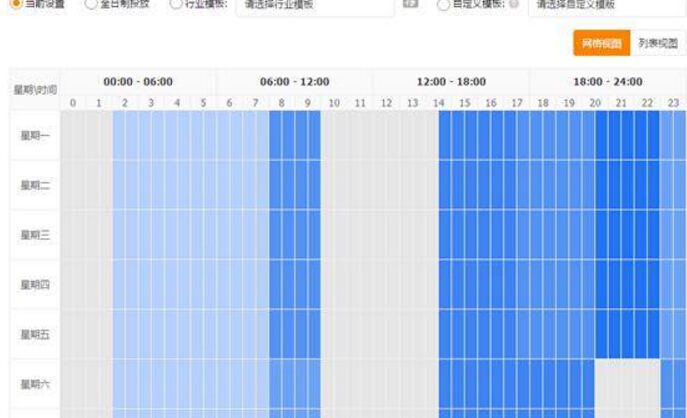687x418 pixels.
Task: Click the help icon beside 自定义模板 label
Action: click(x=514, y=4)
